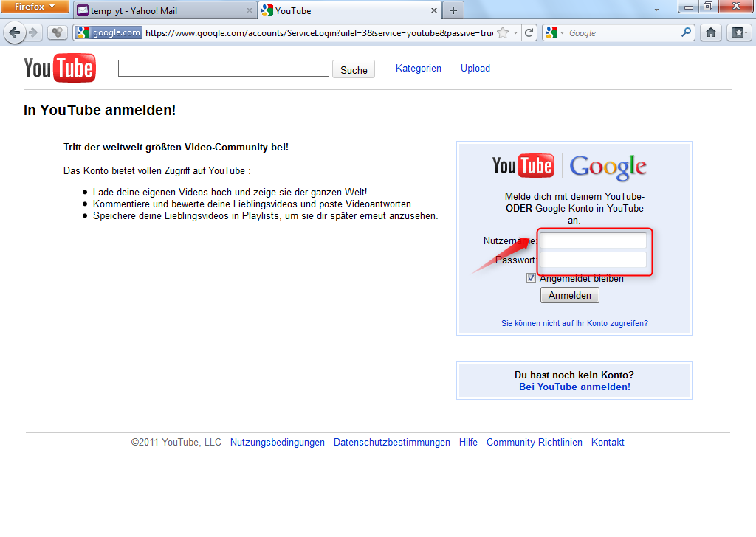Click the home icon in the toolbar

pyautogui.click(x=710, y=32)
